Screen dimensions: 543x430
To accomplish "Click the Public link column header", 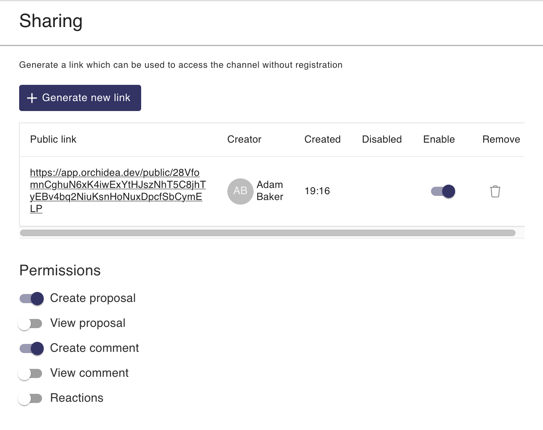I will (x=53, y=139).
